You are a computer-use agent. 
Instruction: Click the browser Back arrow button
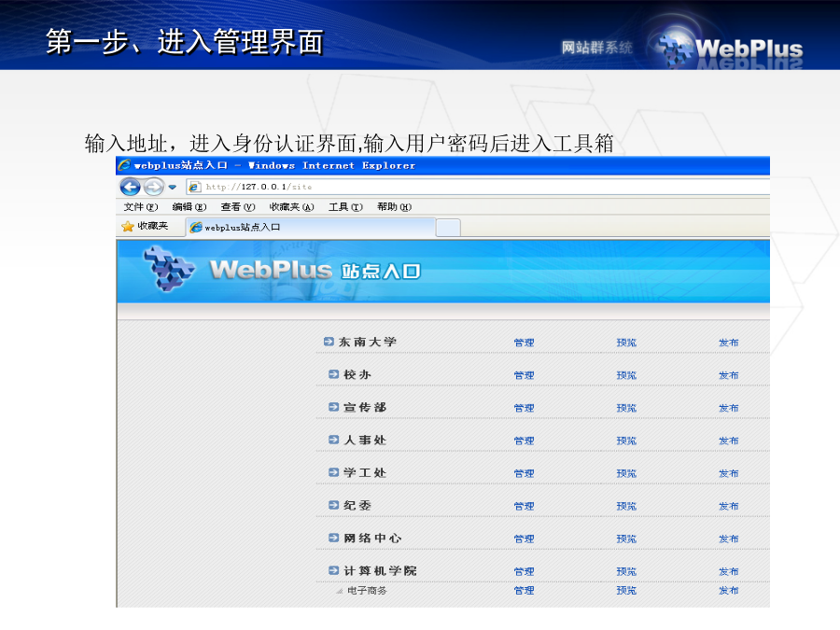[x=130, y=187]
